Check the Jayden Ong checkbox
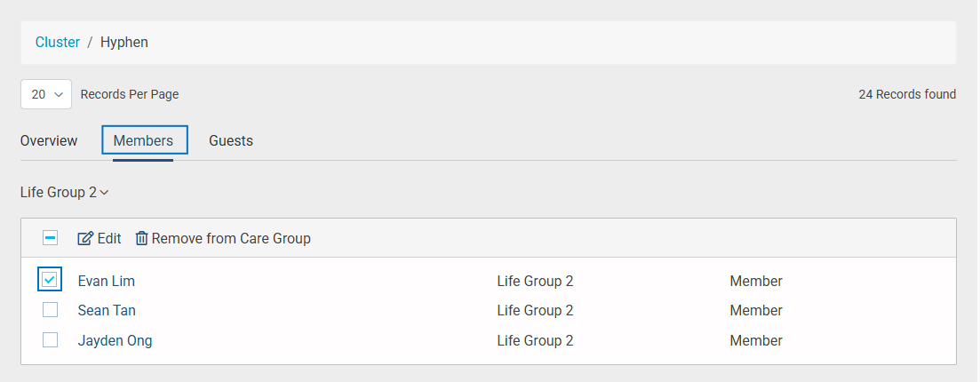The height and width of the screenshot is (382, 980). pos(51,340)
